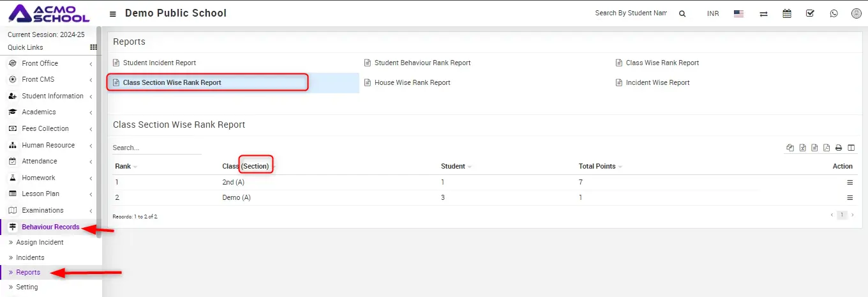The image size is (868, 297).
Task: Open the language flag dropdown
Action: pyautogui.click(x=738, y=13)
